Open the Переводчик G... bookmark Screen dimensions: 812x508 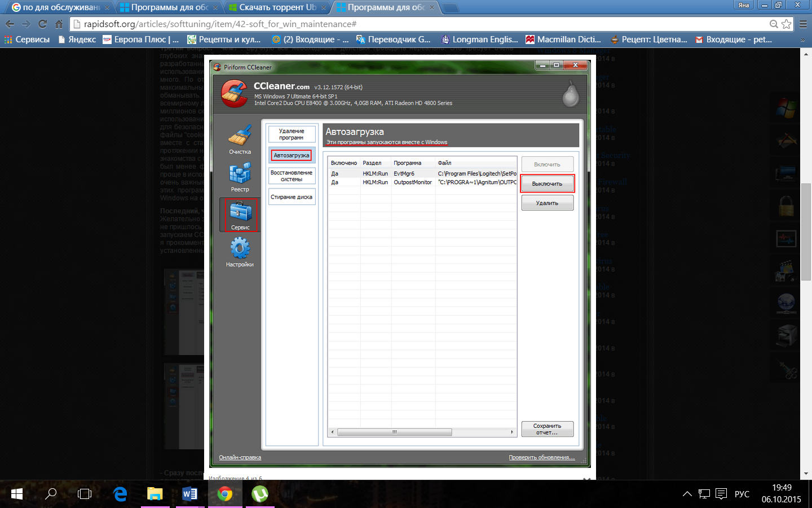(394, 40)
